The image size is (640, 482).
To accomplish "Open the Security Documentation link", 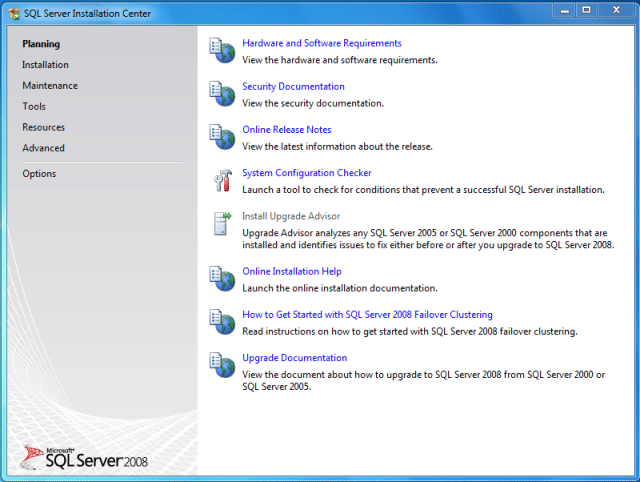I will coord(293,87).
